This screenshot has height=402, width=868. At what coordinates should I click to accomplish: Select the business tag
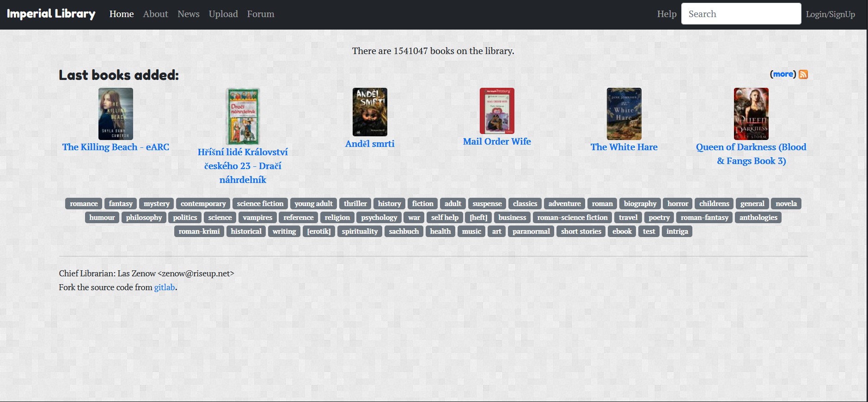tap(512, 218)
